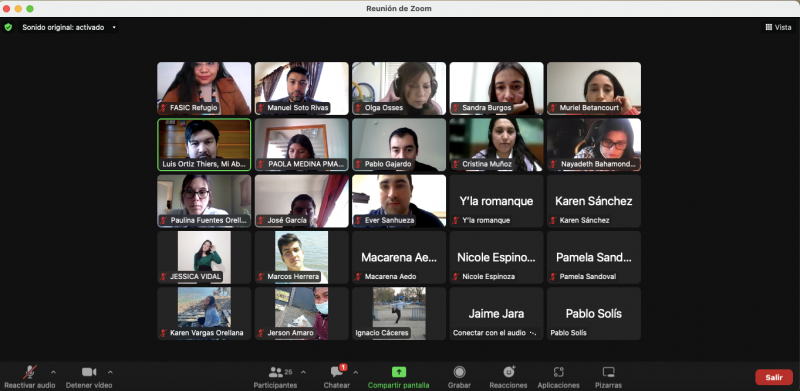Click the participant count 25
Screen dimensions: 800x391
tap(289, 372)
